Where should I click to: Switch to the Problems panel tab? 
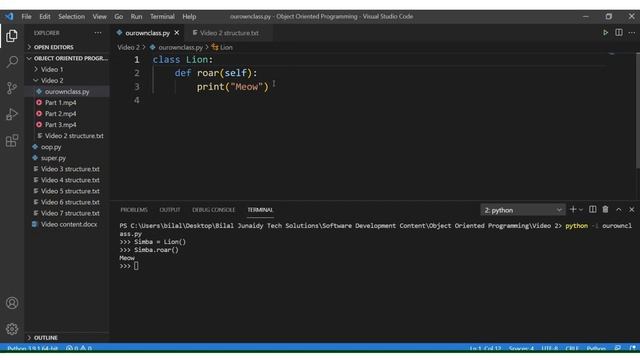134,210
